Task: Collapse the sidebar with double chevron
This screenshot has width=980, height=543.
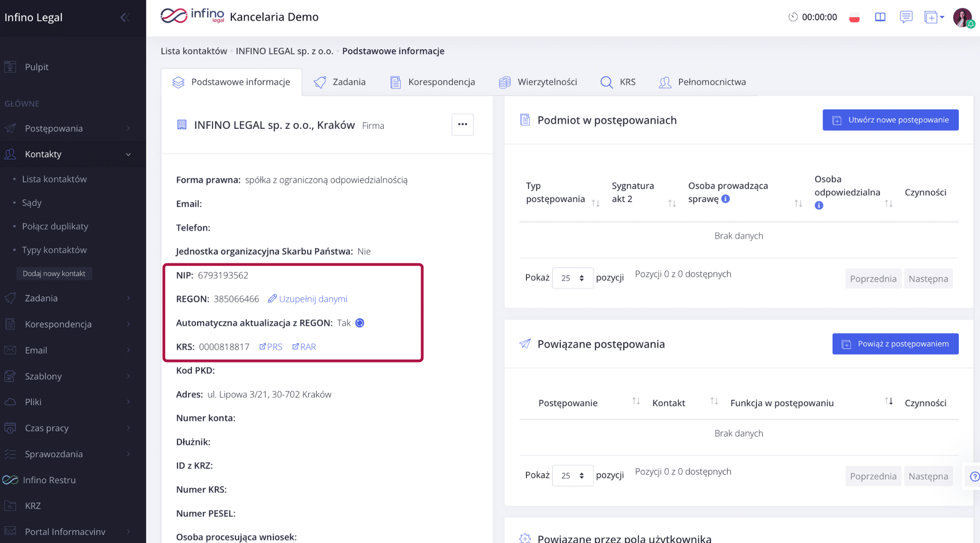Action: click(x=125, y=17)
